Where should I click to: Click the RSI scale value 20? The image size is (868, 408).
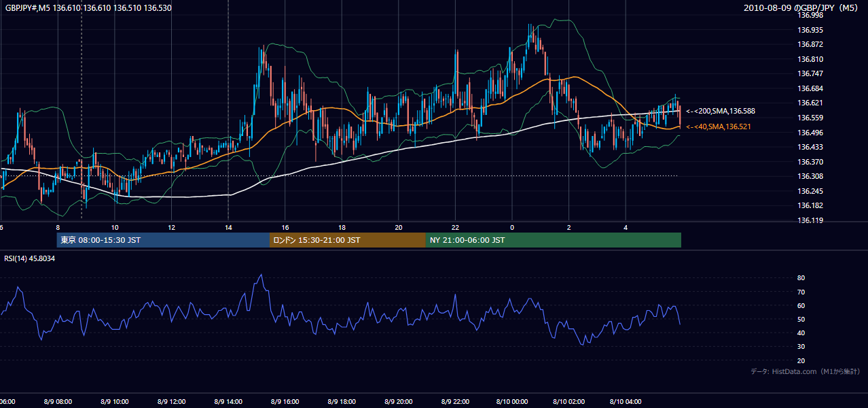coord(801,360)
